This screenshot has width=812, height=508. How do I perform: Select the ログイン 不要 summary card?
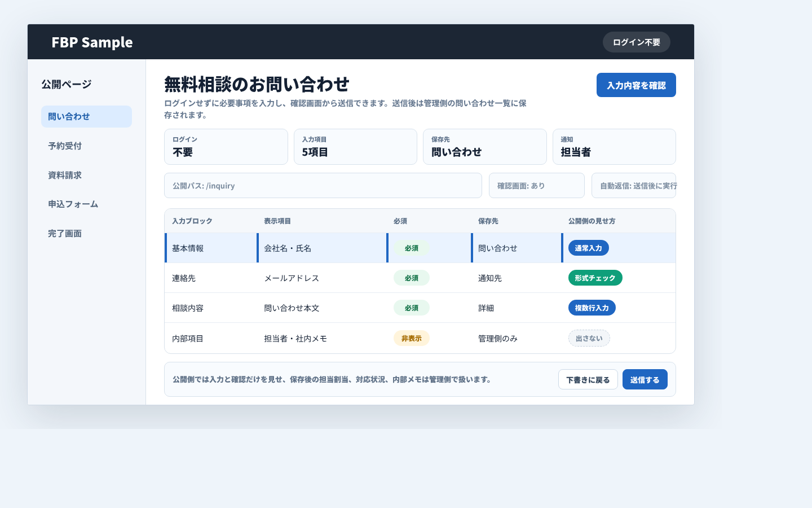(x=226, y=147)
